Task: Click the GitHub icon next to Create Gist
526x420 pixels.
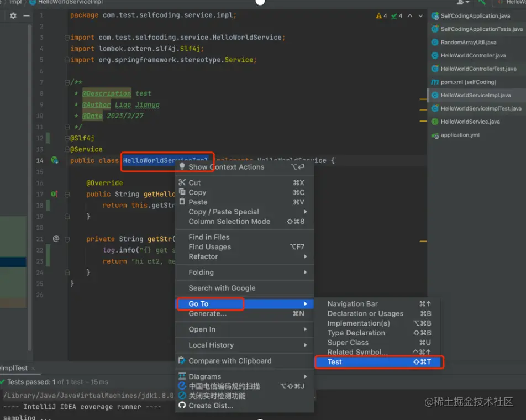Action: click(x=182, y=405)
